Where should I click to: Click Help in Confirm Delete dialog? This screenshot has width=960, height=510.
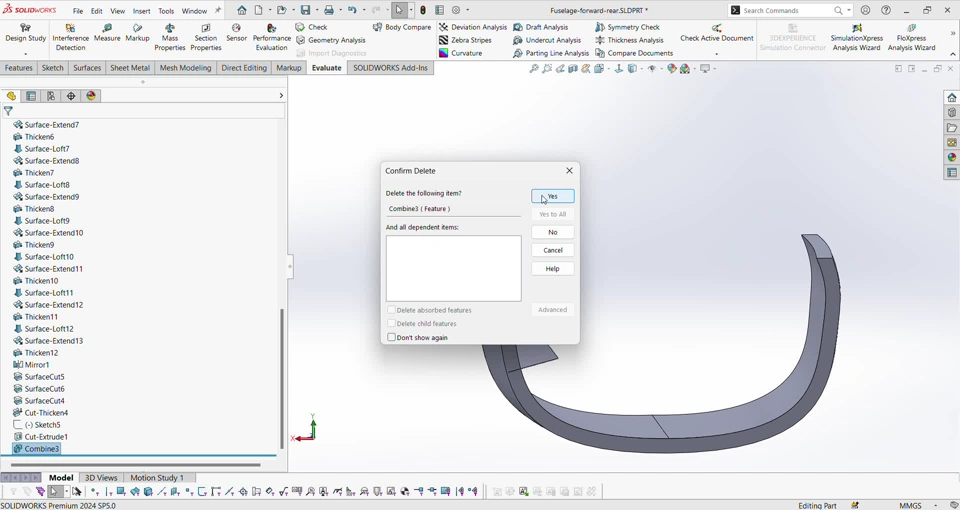click(553, 269)
